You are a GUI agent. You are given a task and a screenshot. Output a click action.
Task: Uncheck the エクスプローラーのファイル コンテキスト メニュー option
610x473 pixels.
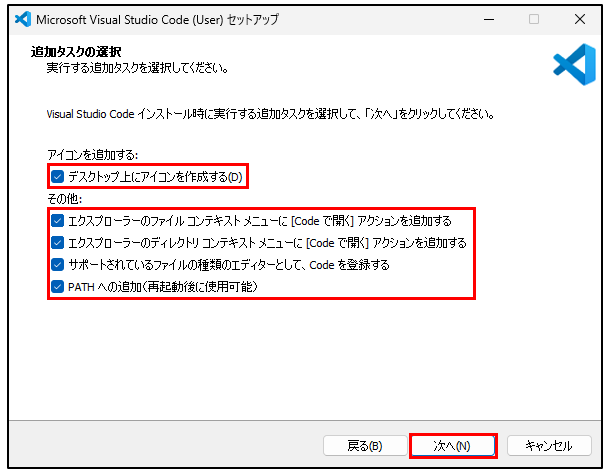[57, 220]
